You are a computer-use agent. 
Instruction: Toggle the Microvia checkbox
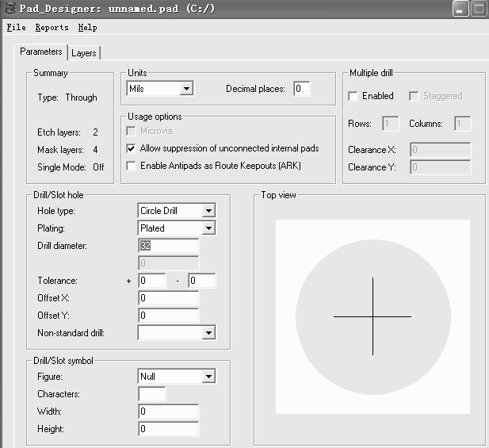[x=131, y=131]
